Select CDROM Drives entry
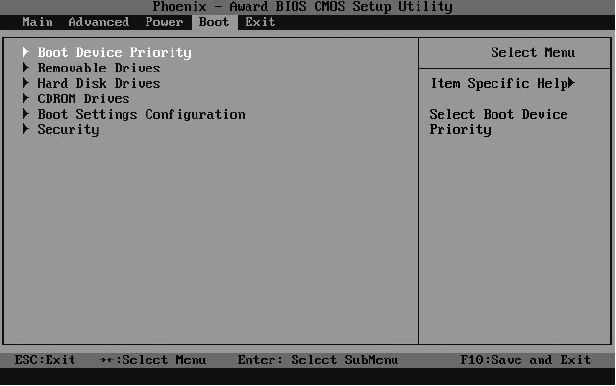Viewport: 616px width, 386px height. 83,99
